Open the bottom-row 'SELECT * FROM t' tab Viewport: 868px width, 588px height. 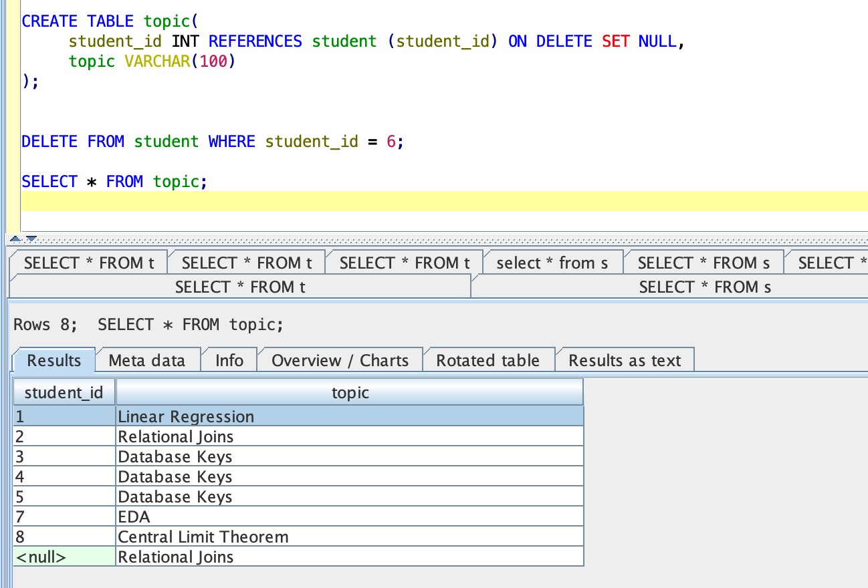tap(239, 287)
